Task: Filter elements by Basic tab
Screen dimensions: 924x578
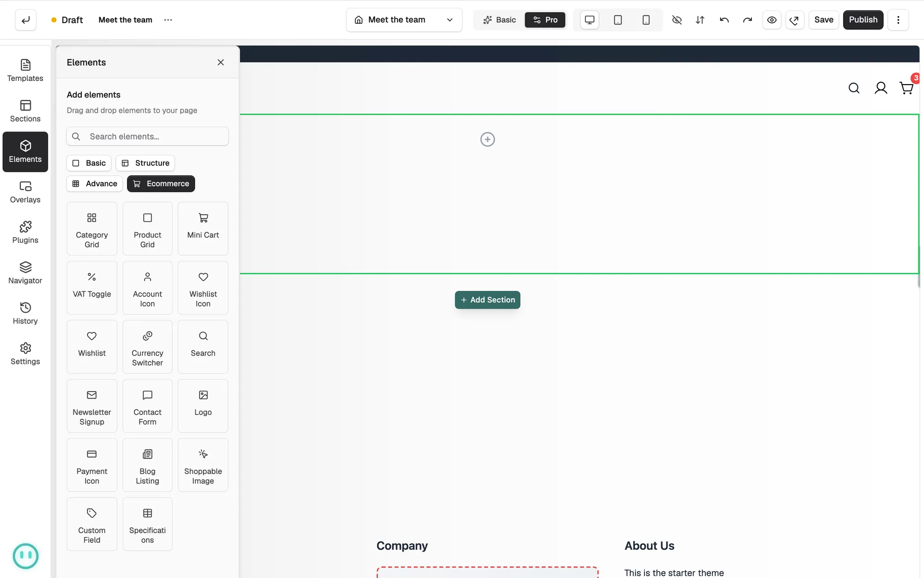Action: (89, 163)
